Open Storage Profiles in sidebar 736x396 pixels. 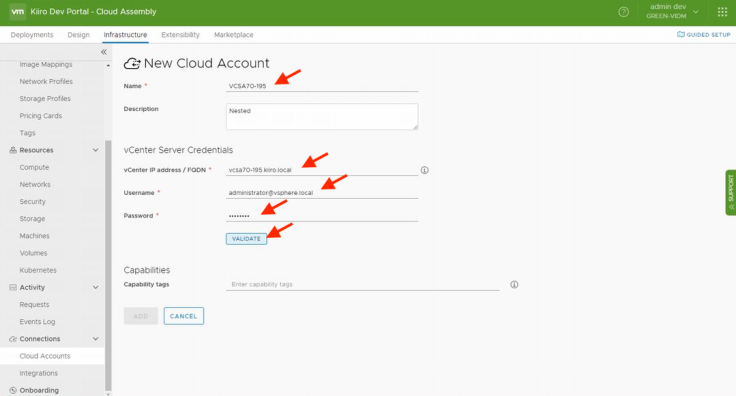pos(45,99)
